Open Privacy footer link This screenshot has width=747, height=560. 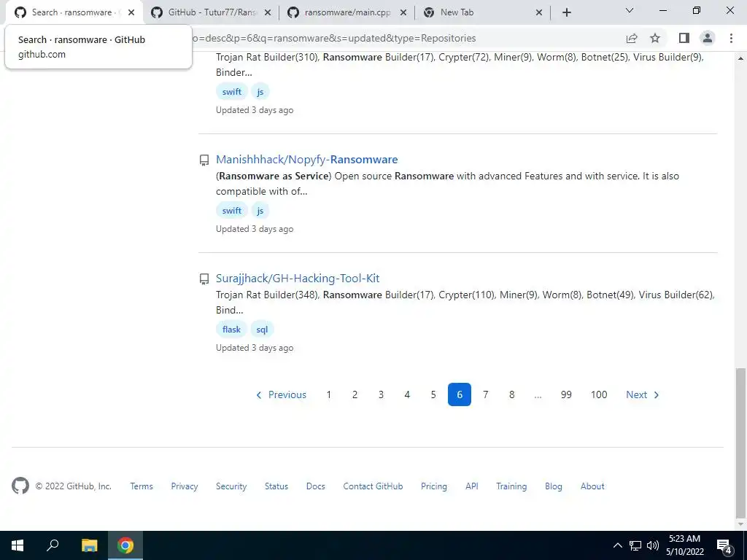pyautogui.click(x=185, y=486)
